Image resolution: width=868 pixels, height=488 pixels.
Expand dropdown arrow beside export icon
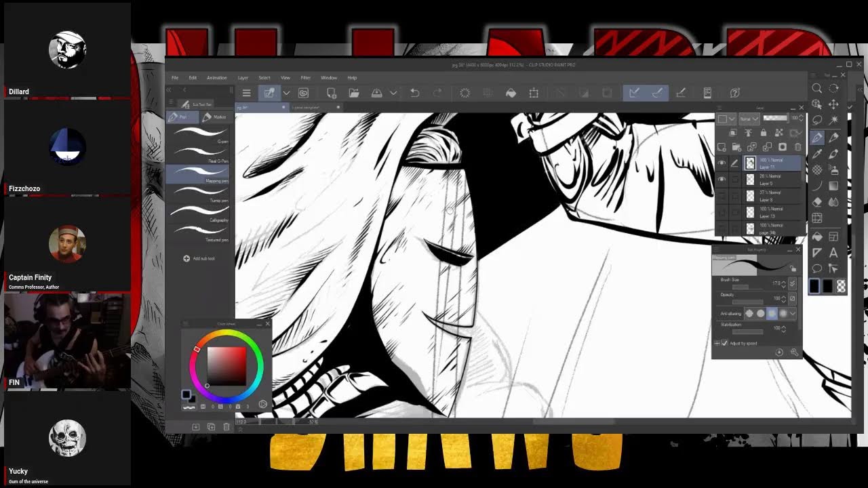pos(393,93)
